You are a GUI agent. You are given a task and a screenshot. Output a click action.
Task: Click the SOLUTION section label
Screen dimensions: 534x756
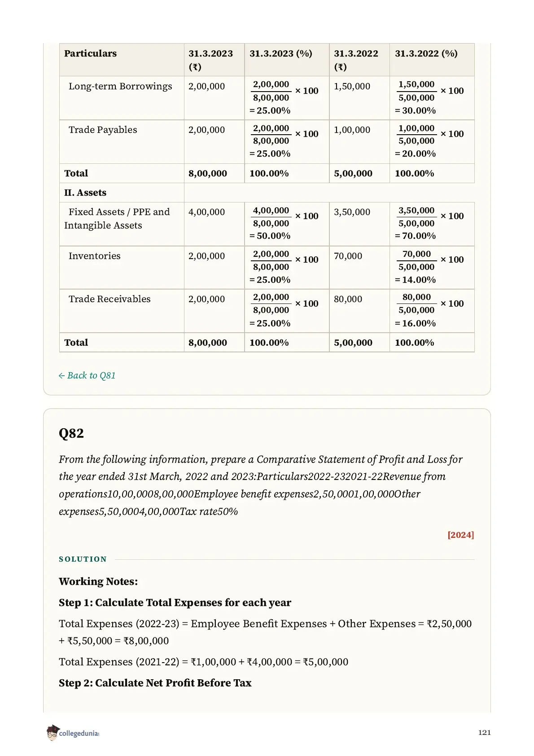83,559
